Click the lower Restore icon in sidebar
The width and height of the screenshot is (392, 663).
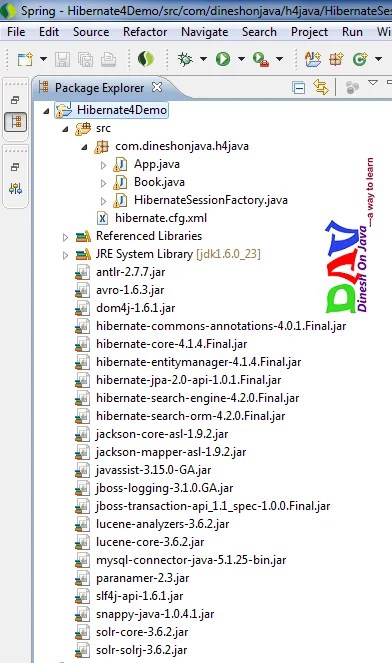[x=15, y=167]
